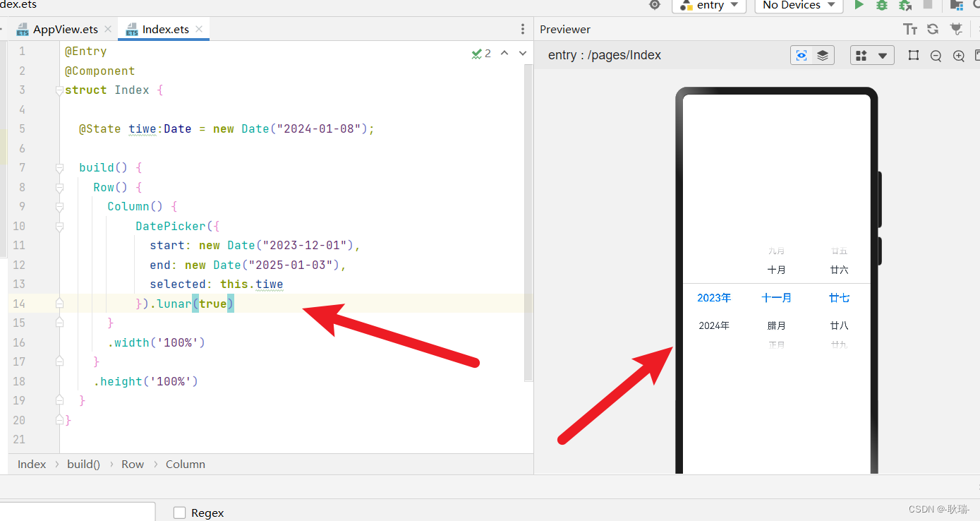Image resolution: width=980 pixels, height=521 pixels.
Task: Collapse the build() fold marker
Action: pos(59,168)
